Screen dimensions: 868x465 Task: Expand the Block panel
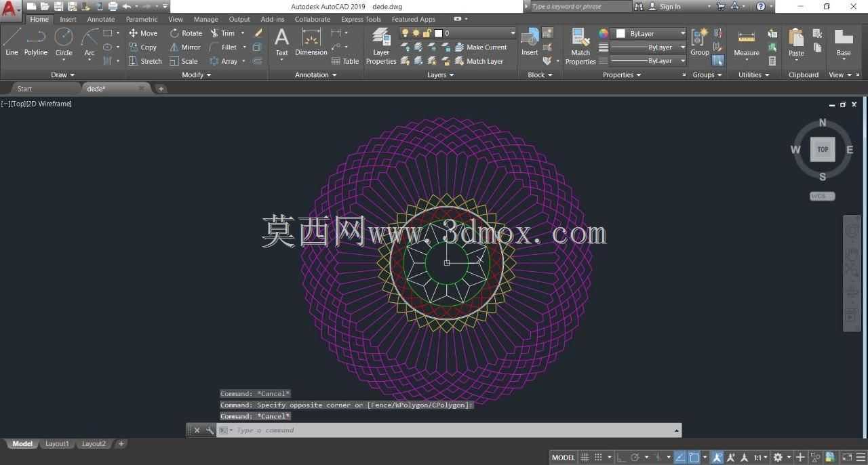[x=540, y=75]
